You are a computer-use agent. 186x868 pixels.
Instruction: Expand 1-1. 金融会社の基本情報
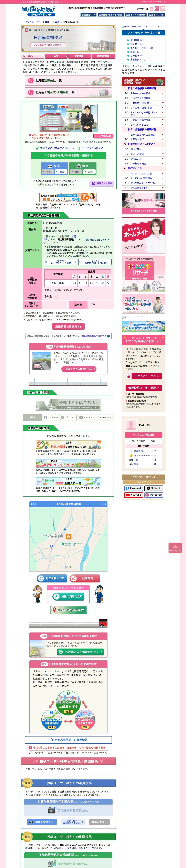pos(144,93)
